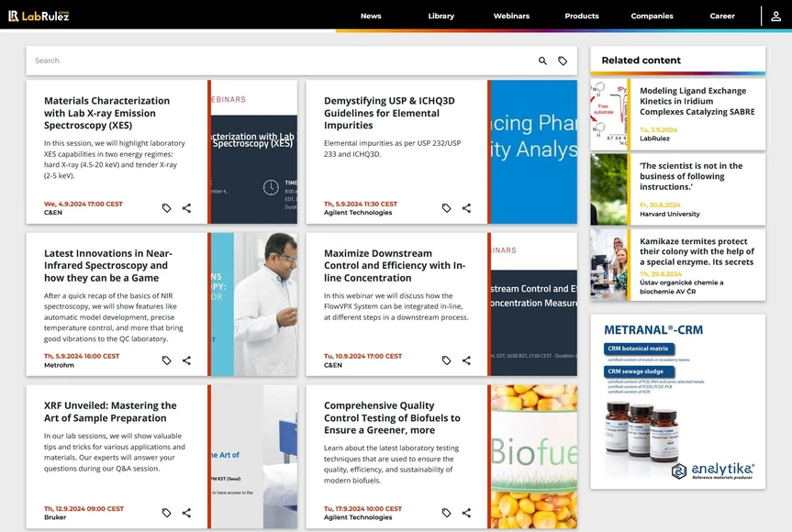This screenshot has height=532, width=792.
Task: Open the Companies menu
Action: (652, 17)
